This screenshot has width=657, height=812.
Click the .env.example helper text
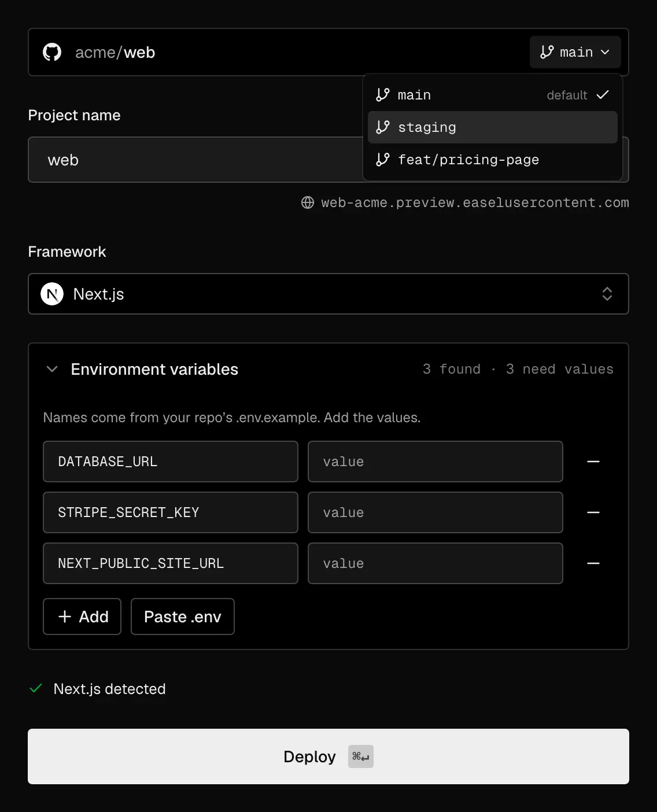232,418
